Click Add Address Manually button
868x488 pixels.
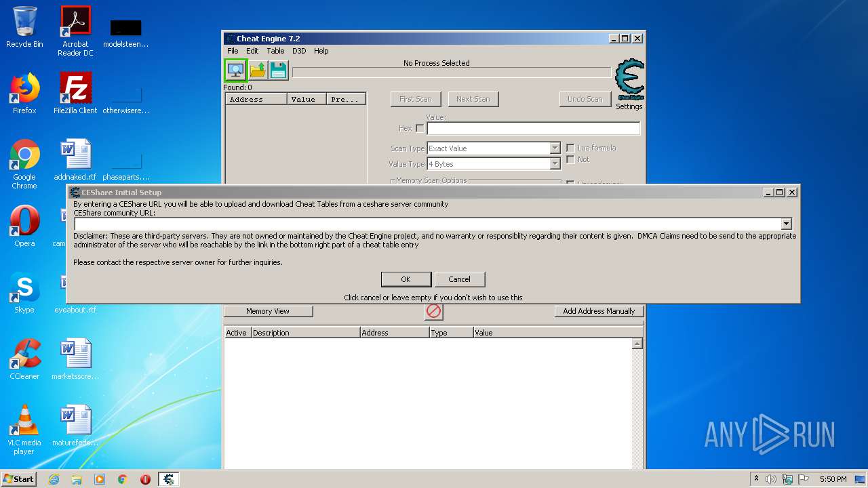coord(599,311)
